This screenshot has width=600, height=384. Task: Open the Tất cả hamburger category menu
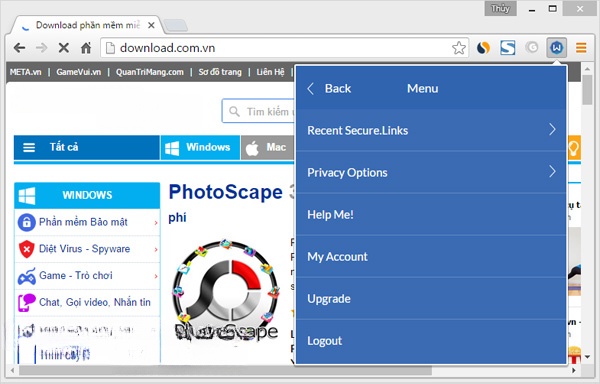pyautogui.click(x=86, y=147)
